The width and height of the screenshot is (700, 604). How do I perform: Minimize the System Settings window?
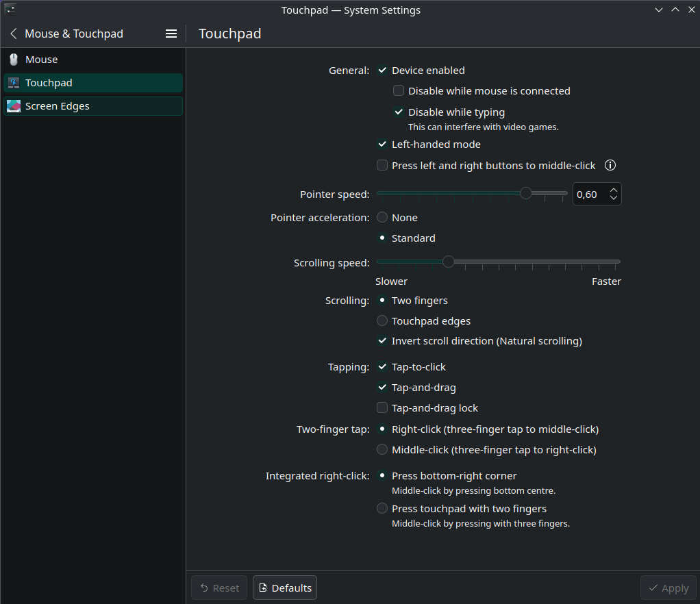point(658,10)
